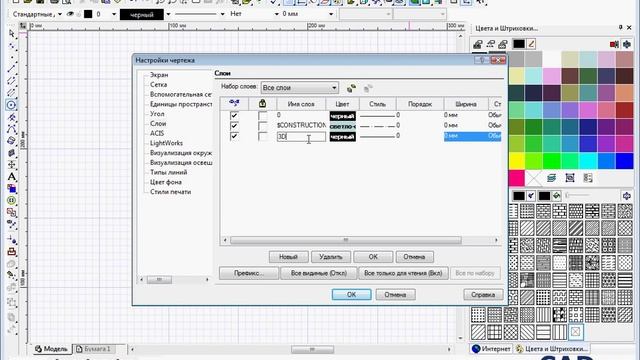
Task: Click the 'Префикс...' button
Action: point(249,273)
